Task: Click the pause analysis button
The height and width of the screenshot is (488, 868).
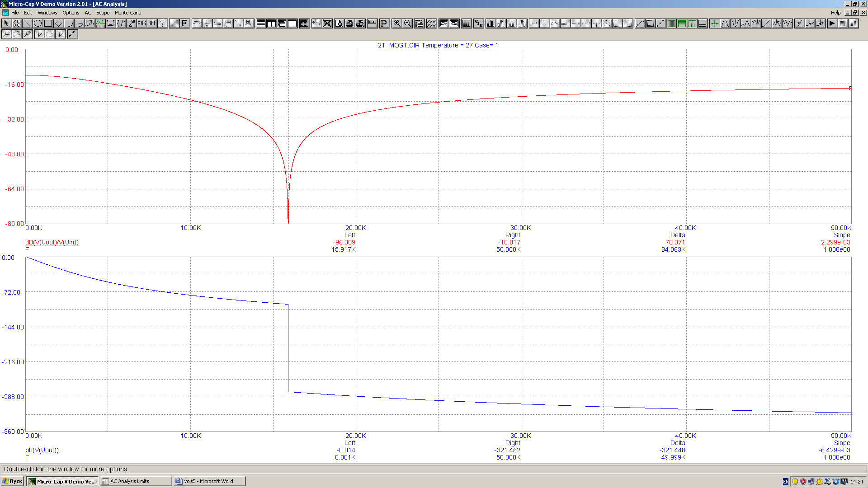Action: pos(853,23)
